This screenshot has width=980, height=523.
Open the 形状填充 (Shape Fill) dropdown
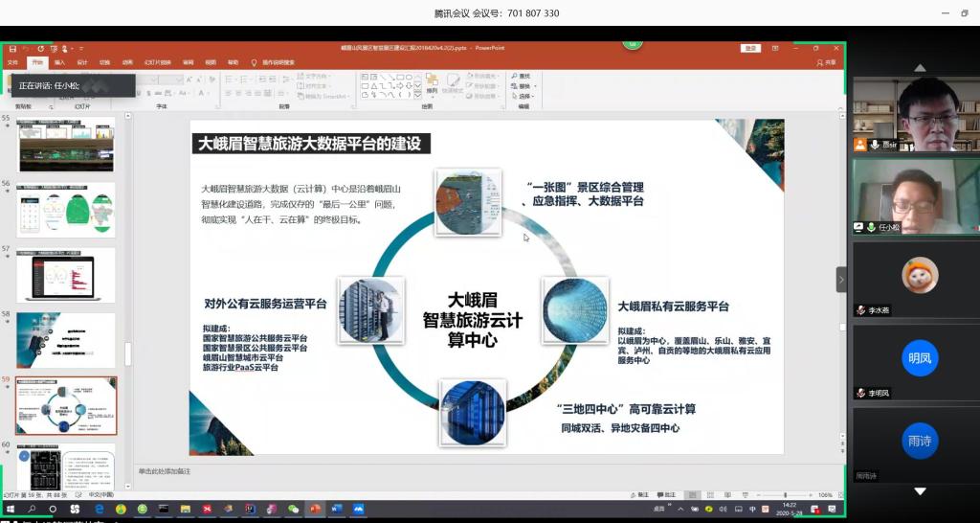483,76
